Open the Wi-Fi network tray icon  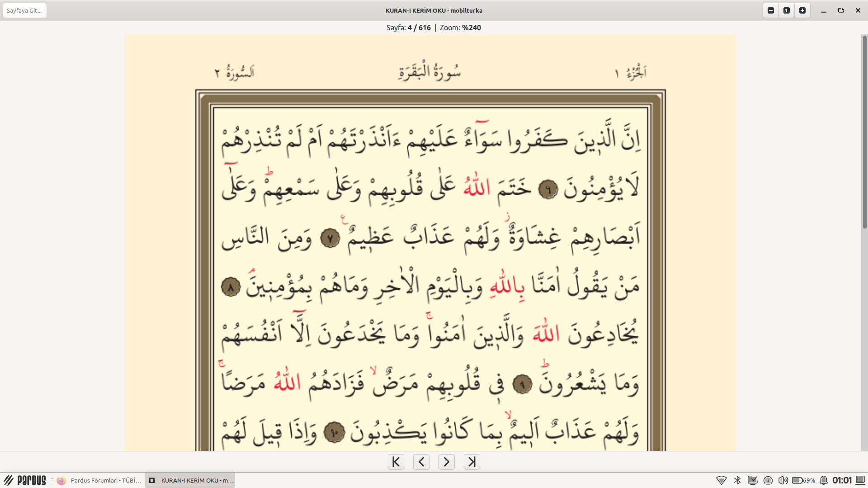click(722, 480)
